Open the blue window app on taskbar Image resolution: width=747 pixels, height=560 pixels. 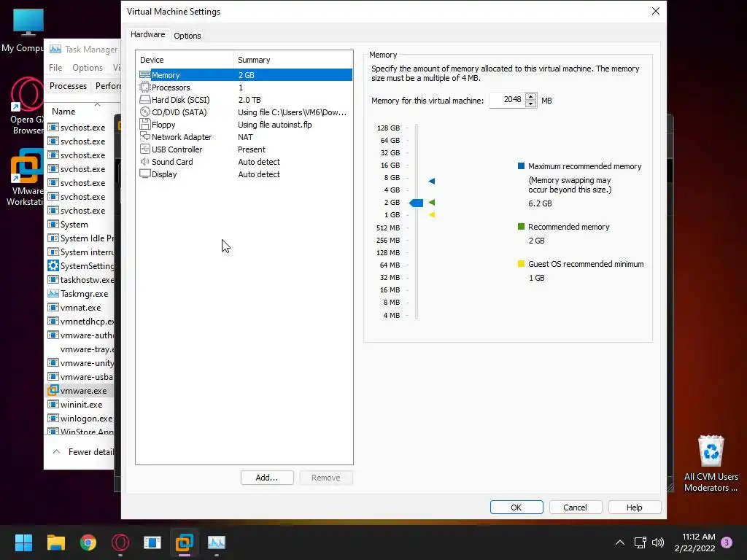tap(152, 542)
